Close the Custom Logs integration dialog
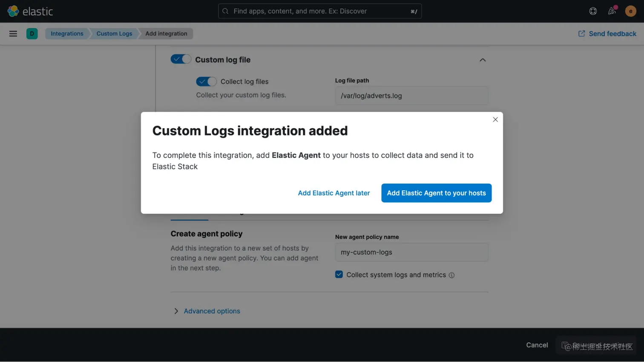 tap(495, 120)
